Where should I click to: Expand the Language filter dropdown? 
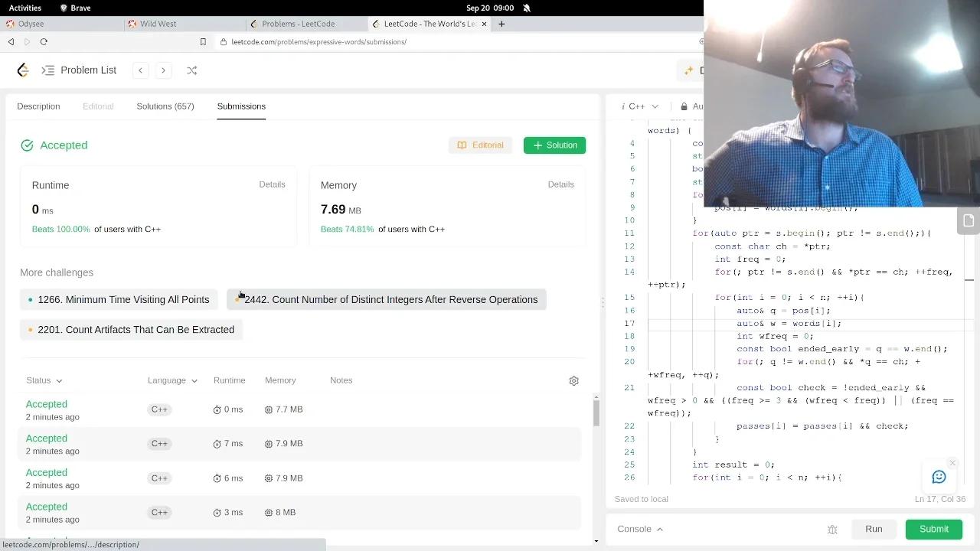[x=172, y=380]
